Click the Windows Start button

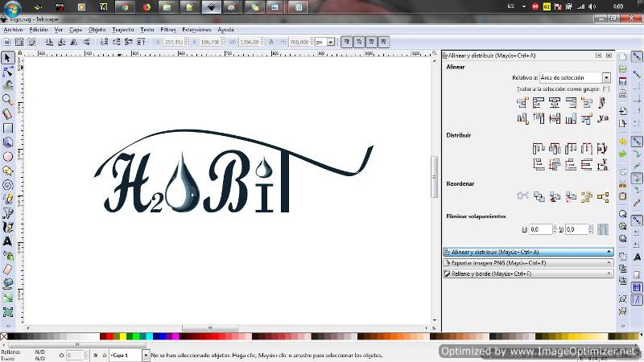12,7
